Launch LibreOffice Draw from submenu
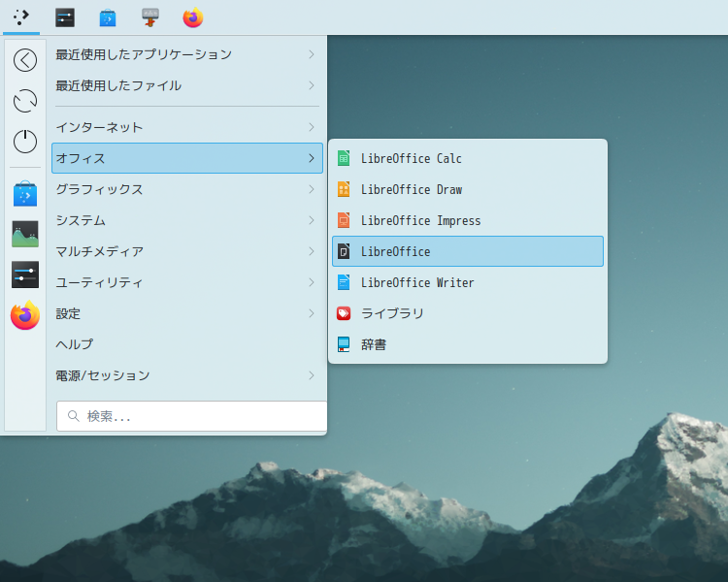 [468, 190]
